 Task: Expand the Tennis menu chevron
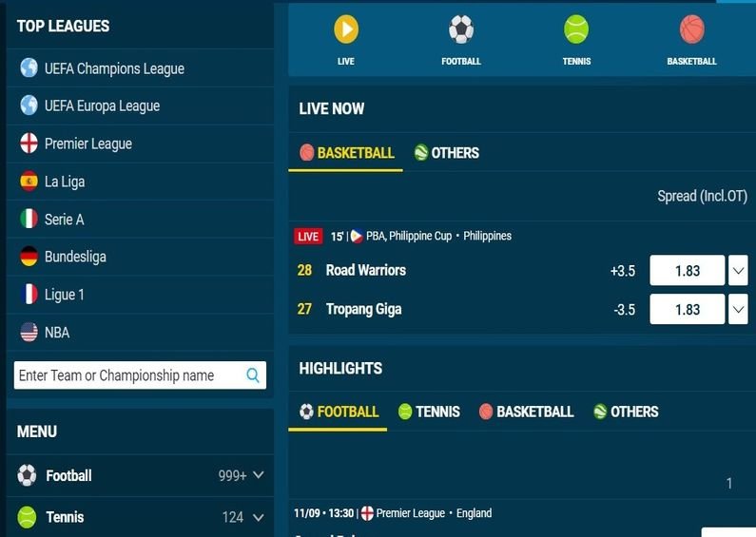(259, 517)
